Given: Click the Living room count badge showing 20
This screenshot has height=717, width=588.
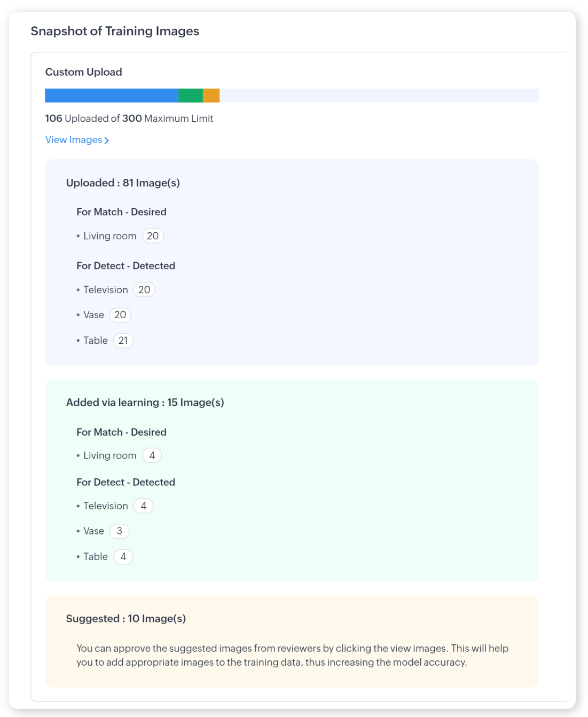Looking at the screenshot, I should [153, 236].
